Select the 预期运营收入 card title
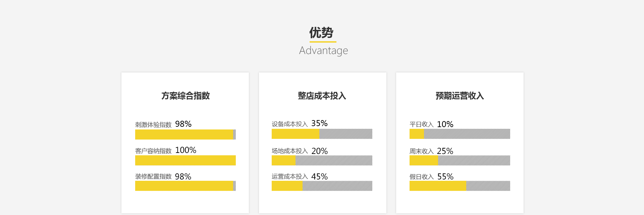The width and height of the screenshot is (644, 215). 460,96
